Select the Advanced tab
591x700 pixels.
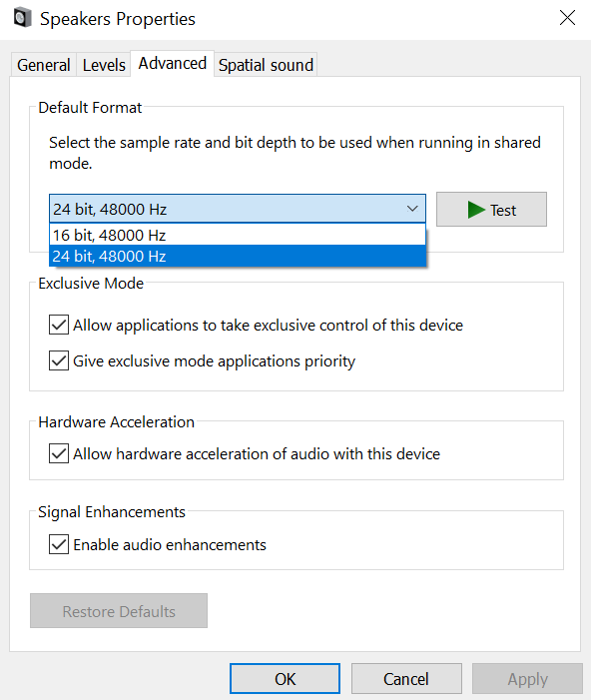[x=173, y=63]
